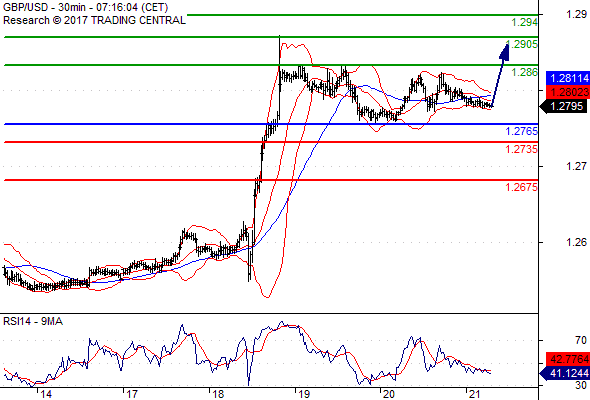Select date marker 21 on time axis
Viewport: 590px width, 400px height.
click(475, 394)
